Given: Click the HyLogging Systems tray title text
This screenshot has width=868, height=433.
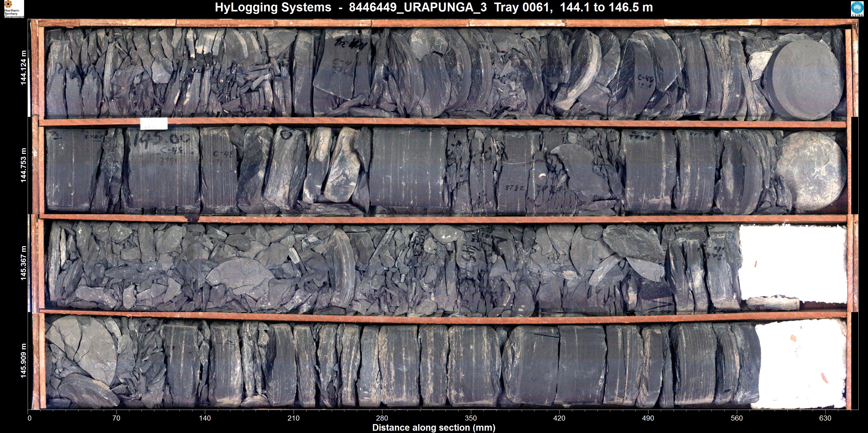Looking at the screenshot, I should coord(434,7).
